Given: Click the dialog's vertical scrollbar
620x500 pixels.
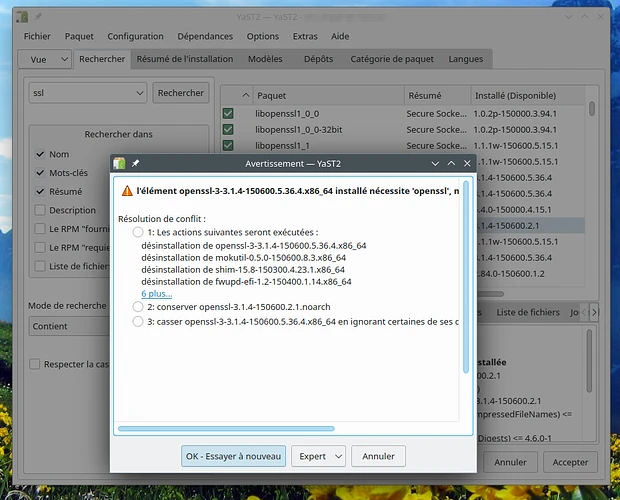Looking at the screenshot, I should pos(466,277).
